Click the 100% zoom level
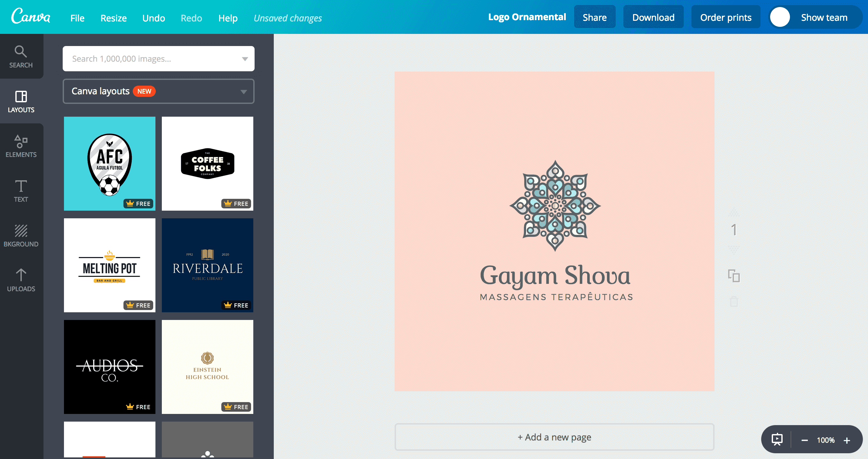Image resolution: width=868 pixels, height=459 pixels. pos(825,440)
